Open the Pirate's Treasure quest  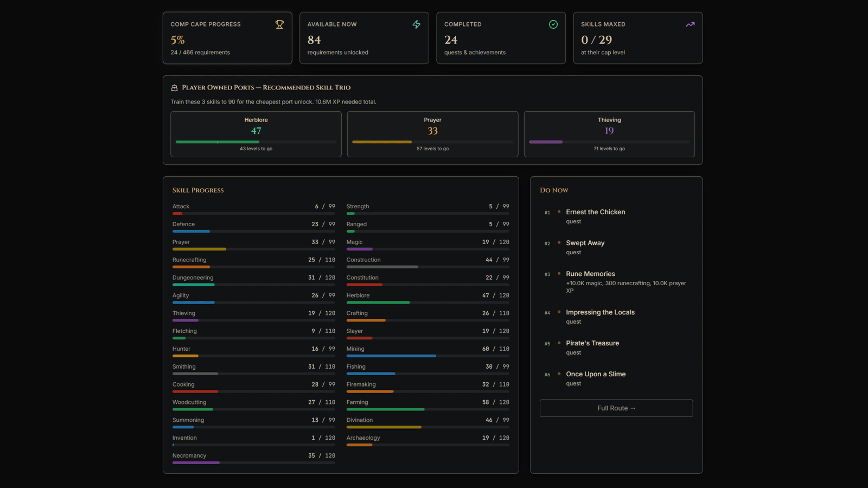tap(616, 348)
